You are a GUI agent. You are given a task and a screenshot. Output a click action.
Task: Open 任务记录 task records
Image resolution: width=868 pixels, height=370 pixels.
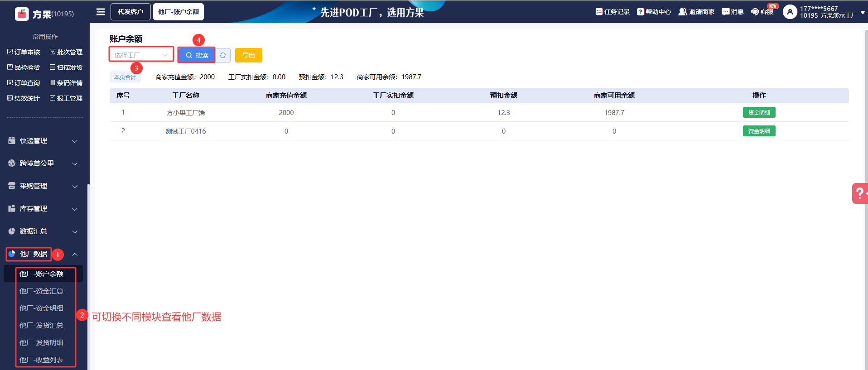tap(612, 12)
